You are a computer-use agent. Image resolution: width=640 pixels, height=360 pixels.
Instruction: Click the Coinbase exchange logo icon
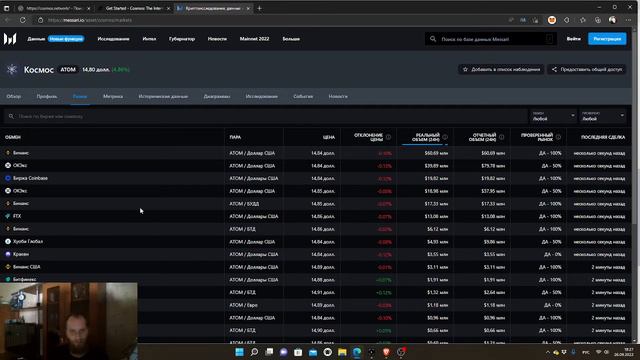(8, 178)
